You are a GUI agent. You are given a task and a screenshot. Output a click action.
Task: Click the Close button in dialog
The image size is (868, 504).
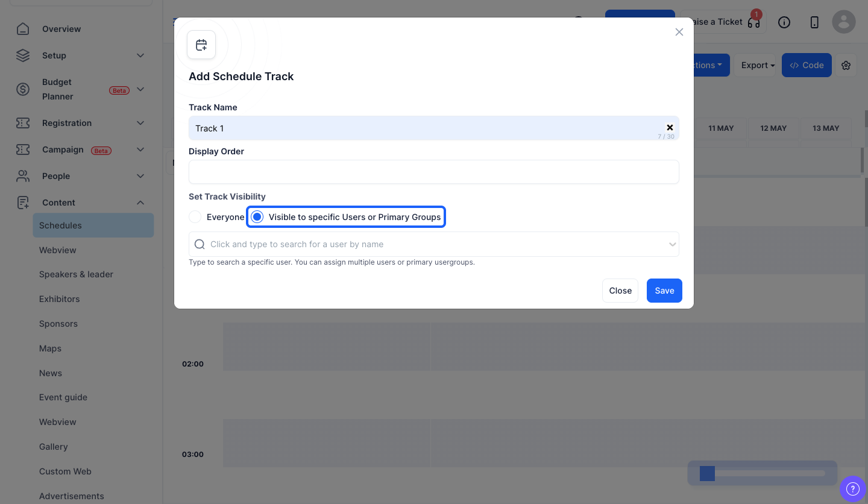coord(620,291)
